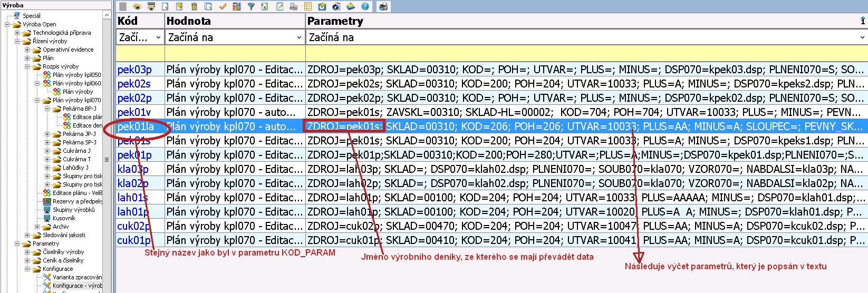This screenshot has height=293, width=868.
Task: Open the pek03p code link
Action: [x=134, y=70]
